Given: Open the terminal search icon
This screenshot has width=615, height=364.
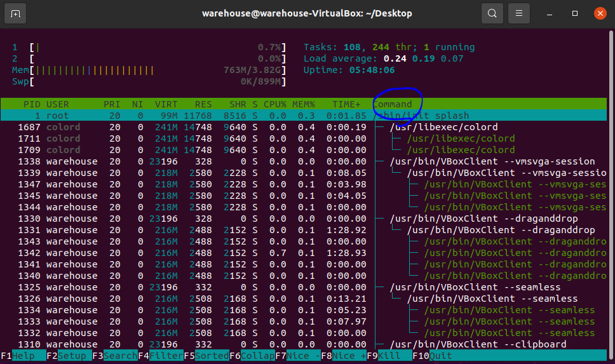Looking at the screenshot, I should [x=492, y=14].
